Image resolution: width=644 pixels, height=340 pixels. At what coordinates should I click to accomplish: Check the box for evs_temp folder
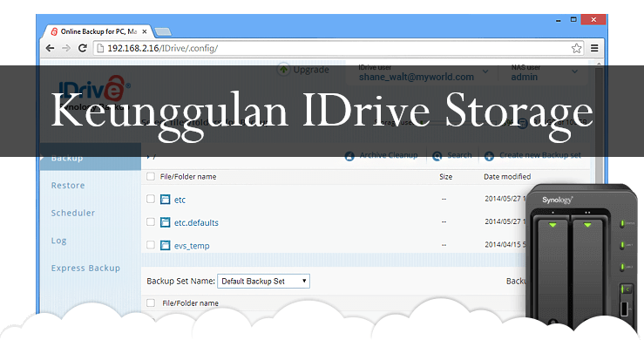[x=151, y=245]
